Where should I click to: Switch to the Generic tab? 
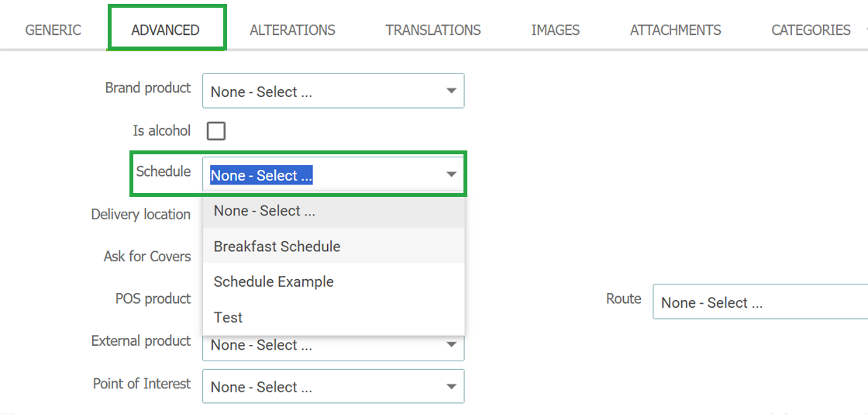(x=53, y=30)
